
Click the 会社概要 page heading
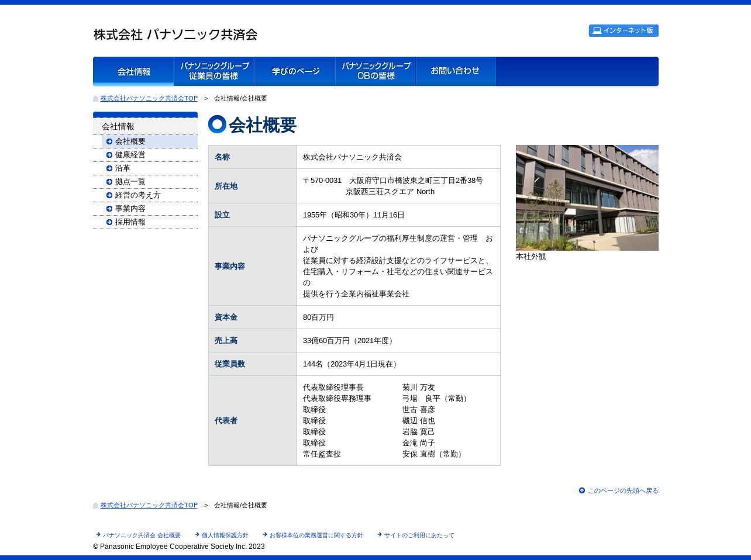[263, 125]
